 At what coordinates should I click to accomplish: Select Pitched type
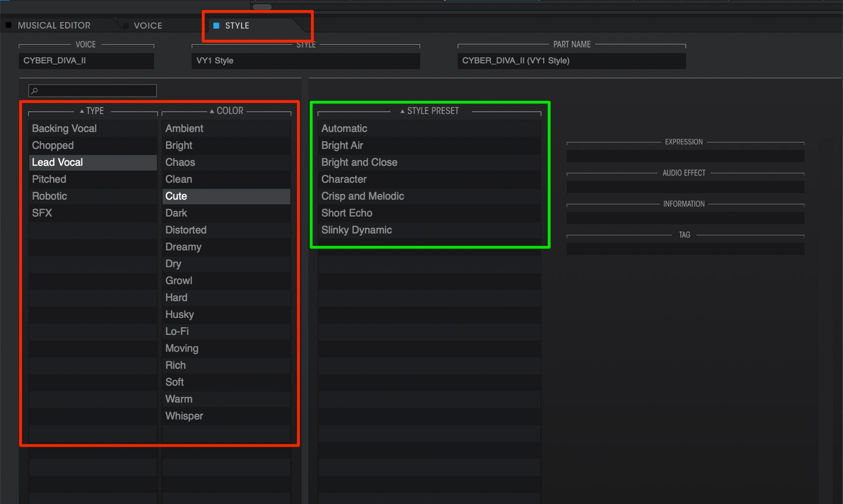[93, 179]
